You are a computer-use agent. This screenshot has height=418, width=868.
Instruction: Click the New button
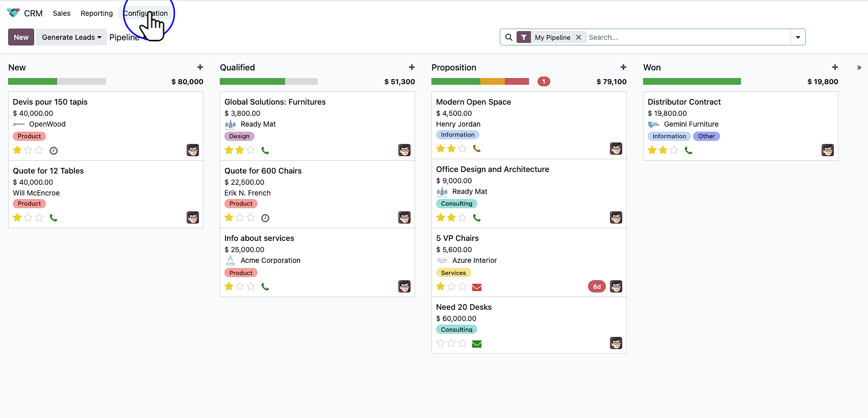point(21,37)
